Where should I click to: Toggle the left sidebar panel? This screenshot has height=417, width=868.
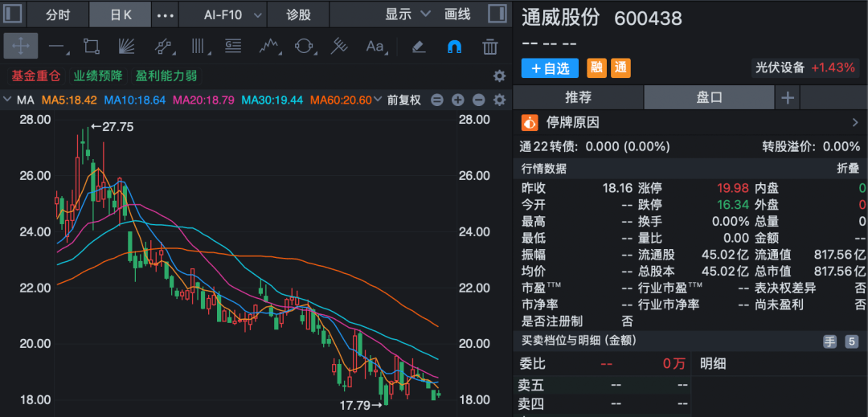[x=14, y=14]
